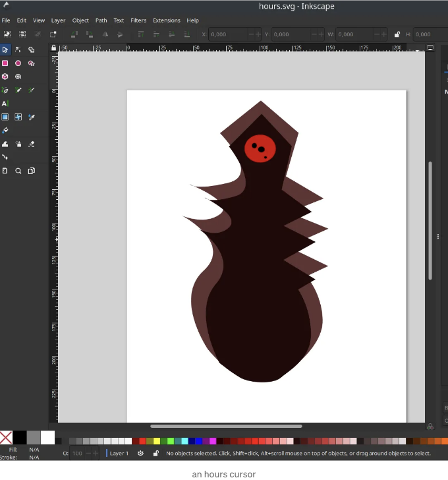Select the Spiral tool

18,76
